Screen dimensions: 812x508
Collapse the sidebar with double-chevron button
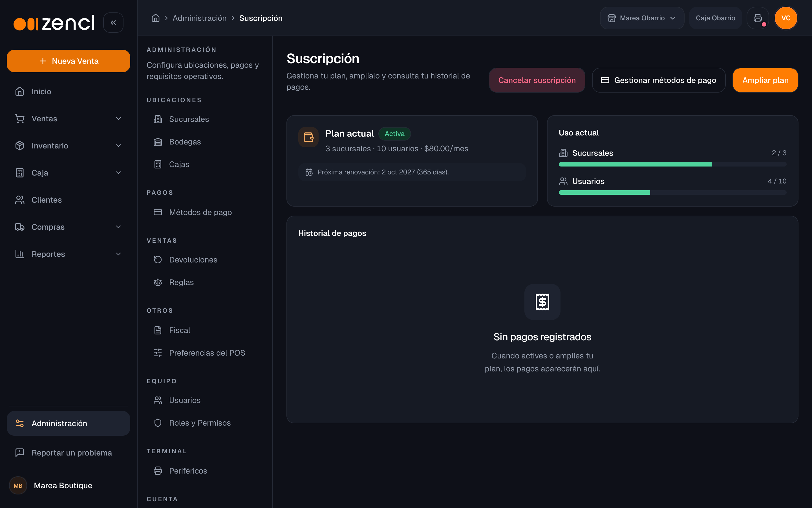pos(113,23)
